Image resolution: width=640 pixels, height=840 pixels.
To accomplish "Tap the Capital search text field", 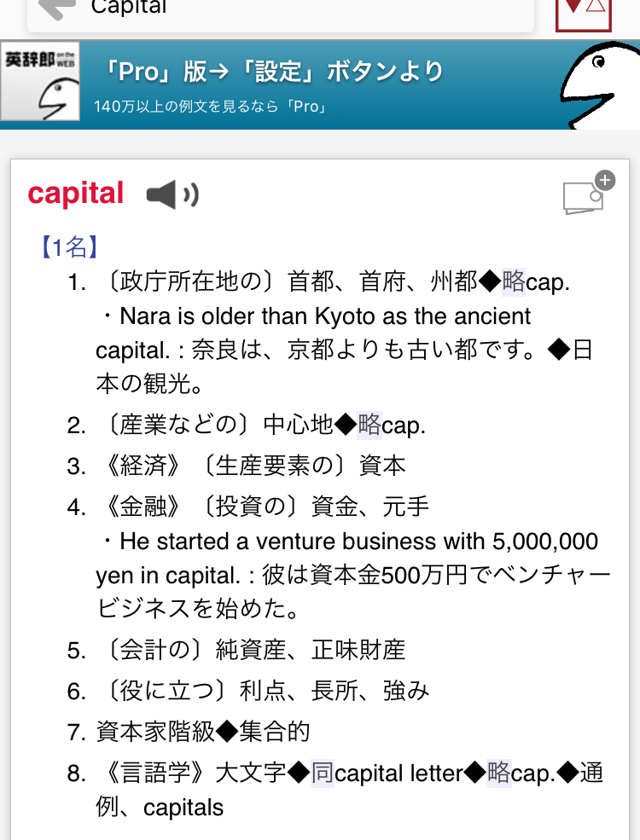I will pos(281,12).
